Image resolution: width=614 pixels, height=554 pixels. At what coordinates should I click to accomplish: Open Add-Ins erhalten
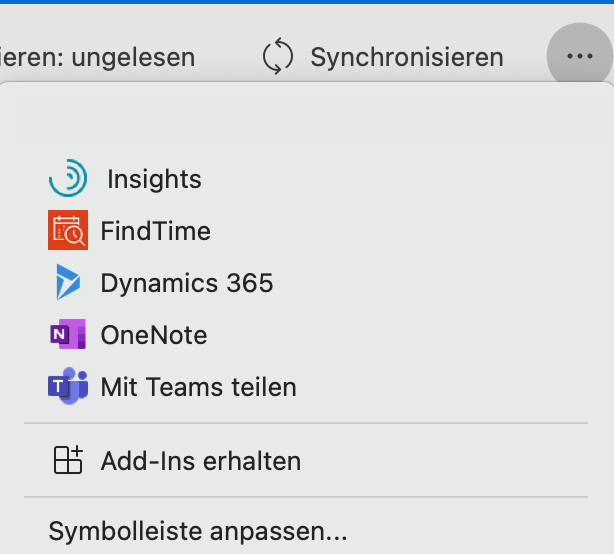click(x=201, y=461)
